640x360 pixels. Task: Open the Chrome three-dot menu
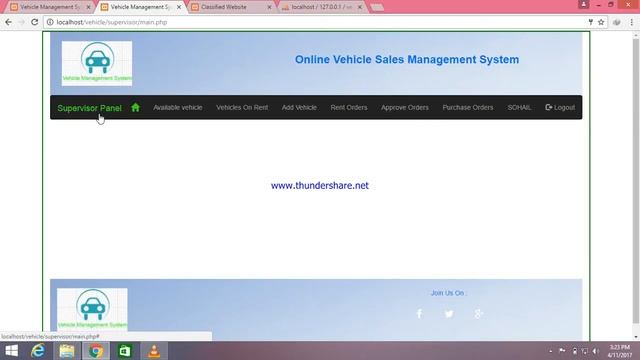631,22
